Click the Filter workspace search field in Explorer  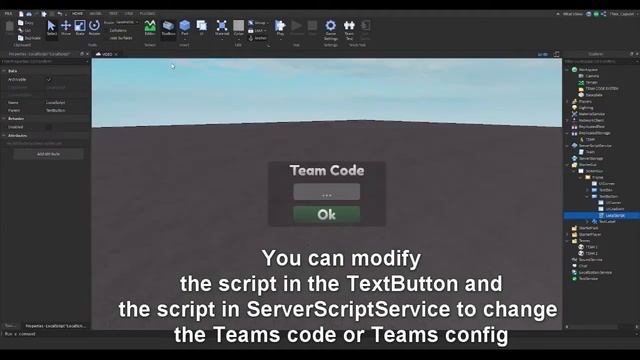[600, 61]
